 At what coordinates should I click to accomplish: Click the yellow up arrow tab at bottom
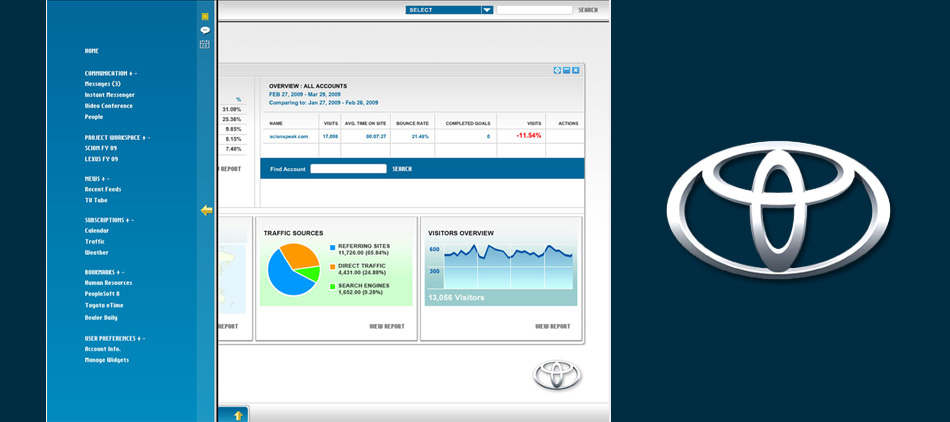point(238,415)
